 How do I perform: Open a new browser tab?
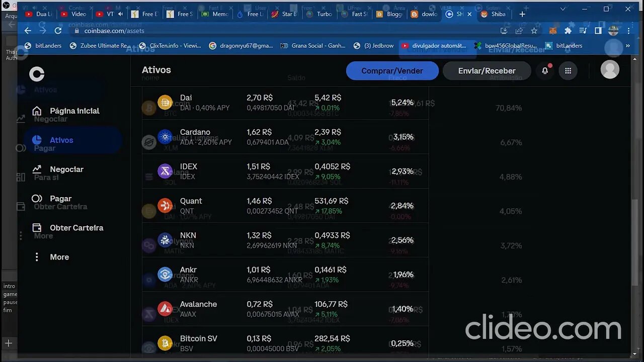(x=522, y=14)
